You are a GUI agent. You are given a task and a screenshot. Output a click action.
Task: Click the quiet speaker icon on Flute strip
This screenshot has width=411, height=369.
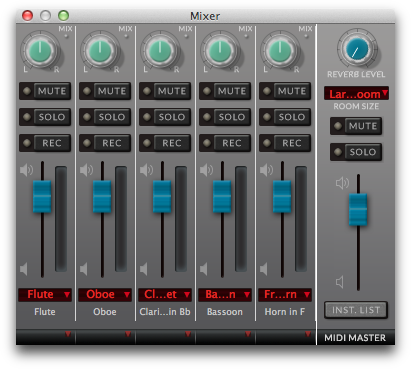(24, 269)
